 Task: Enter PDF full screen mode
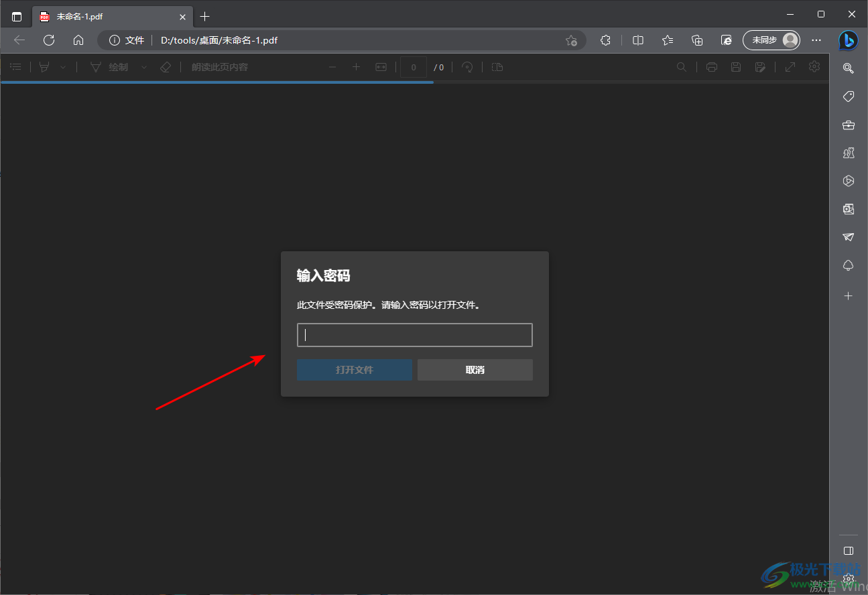pos(790,67)
